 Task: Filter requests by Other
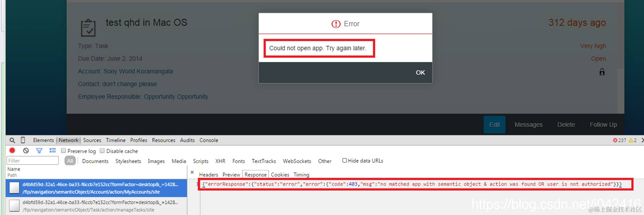pyautogui.click(x=325, y=161)
